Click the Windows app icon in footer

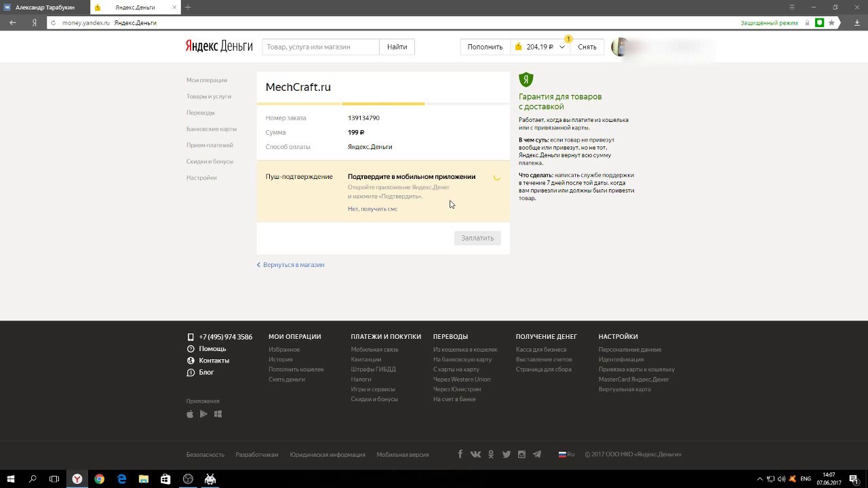[x=218, y=414]
